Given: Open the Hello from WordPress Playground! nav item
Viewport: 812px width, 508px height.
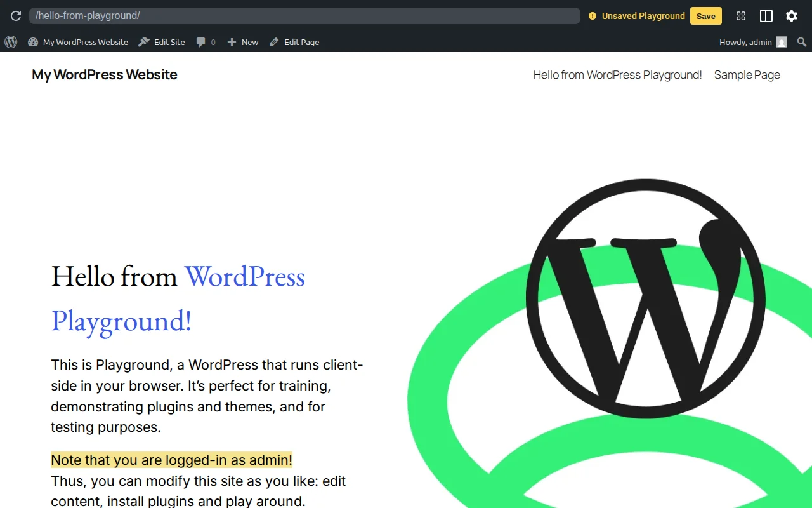Looking at the screenshot, I should point(617,75).
